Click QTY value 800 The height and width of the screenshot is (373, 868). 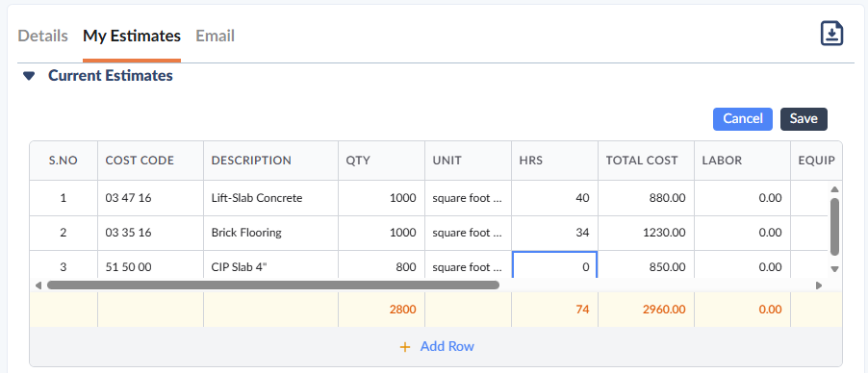click(406, 267)
